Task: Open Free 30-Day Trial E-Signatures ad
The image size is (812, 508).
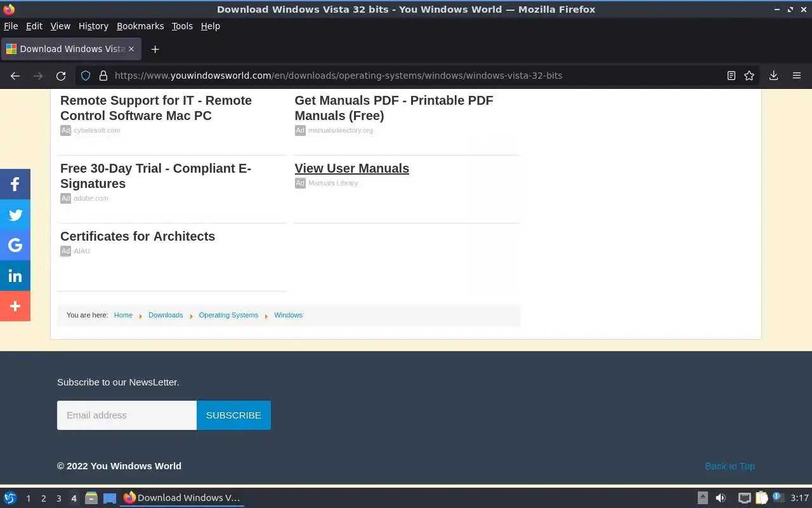Action: click(155, 176)
